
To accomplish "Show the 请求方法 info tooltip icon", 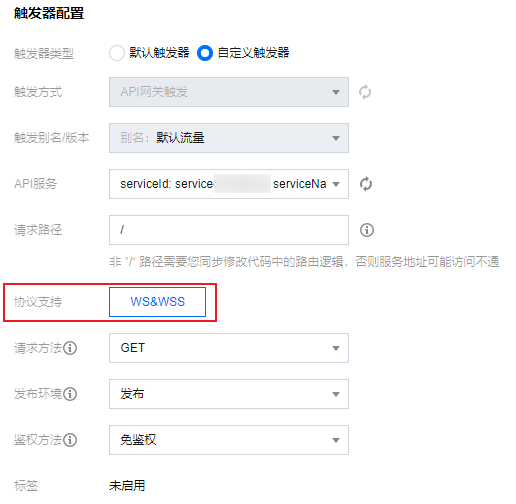I will [x=70, y=348].
